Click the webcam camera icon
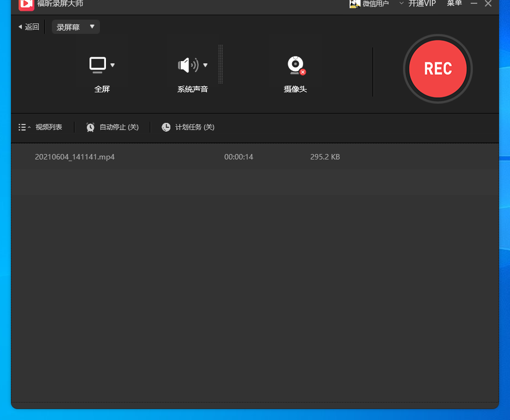The image size is (510, 420). 295,65
